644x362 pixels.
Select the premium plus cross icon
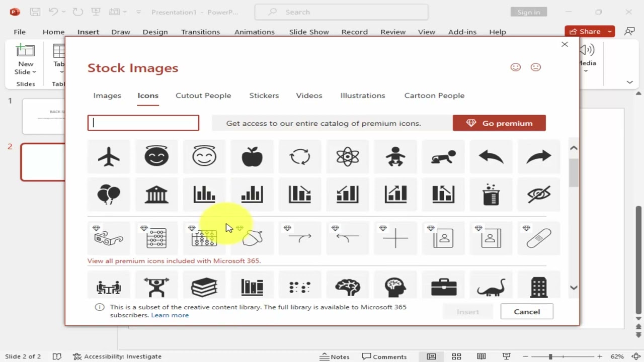point(395,237)
